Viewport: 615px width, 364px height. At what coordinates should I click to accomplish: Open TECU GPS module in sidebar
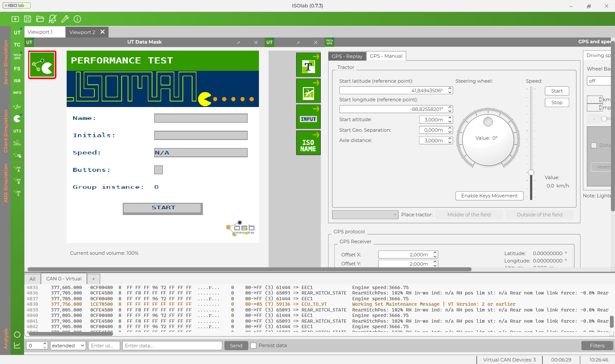tap(17, 56)
